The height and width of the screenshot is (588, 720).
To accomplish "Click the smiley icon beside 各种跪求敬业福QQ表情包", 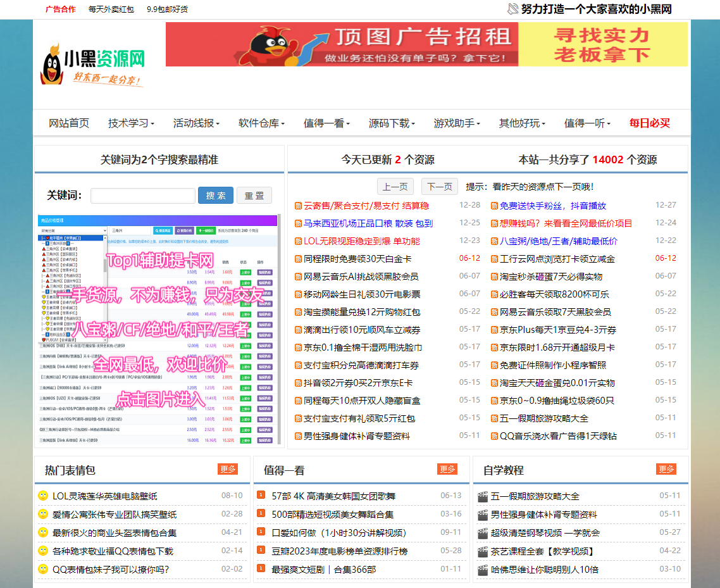I will pos(42,551).
